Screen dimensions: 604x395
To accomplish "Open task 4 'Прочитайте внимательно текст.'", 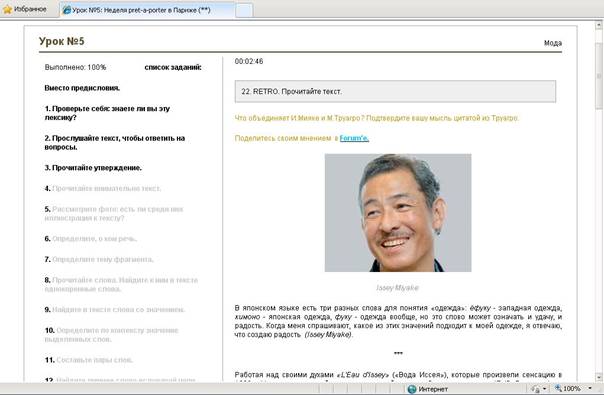I will 103,188.
